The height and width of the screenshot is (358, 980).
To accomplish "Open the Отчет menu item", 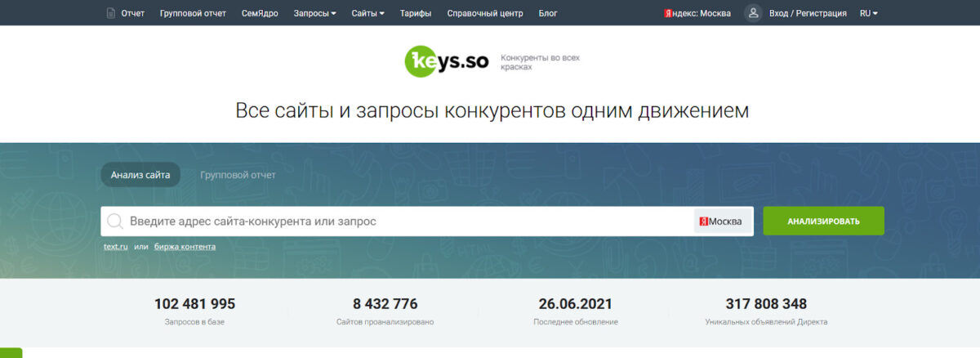I will tap(132, 13).
